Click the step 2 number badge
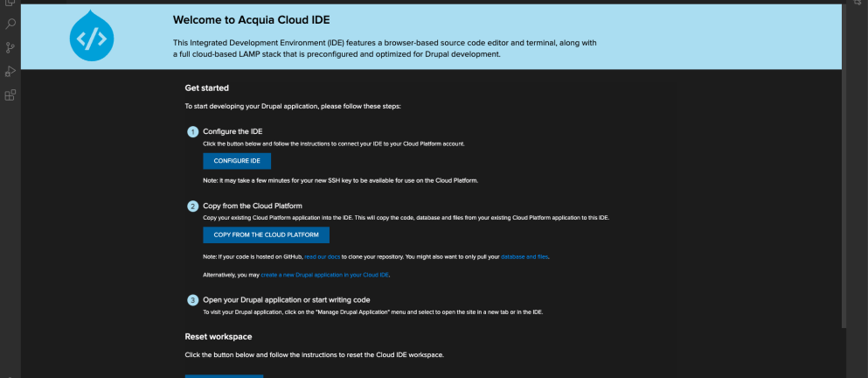Image resolution: width=868 pixels, height=378 pixels. [x=192, y=206]
